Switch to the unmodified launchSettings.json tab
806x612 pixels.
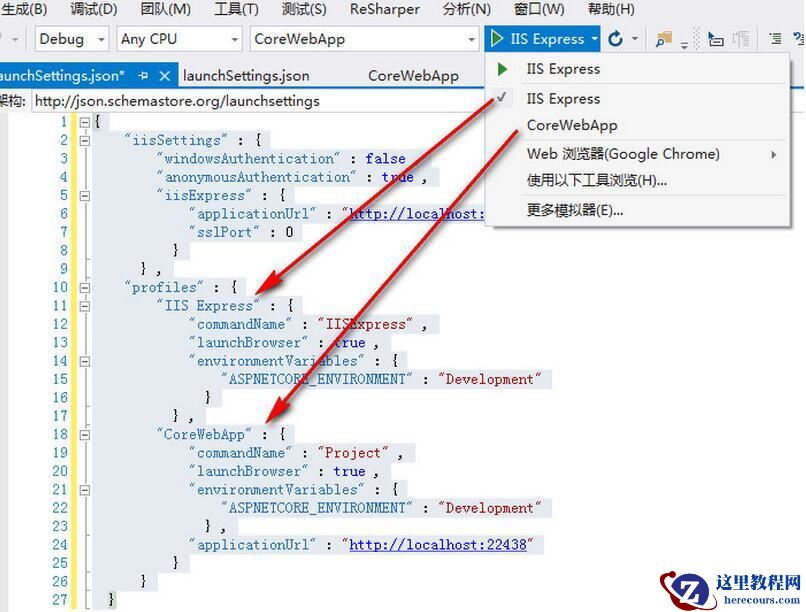click(x=246, y=76)
